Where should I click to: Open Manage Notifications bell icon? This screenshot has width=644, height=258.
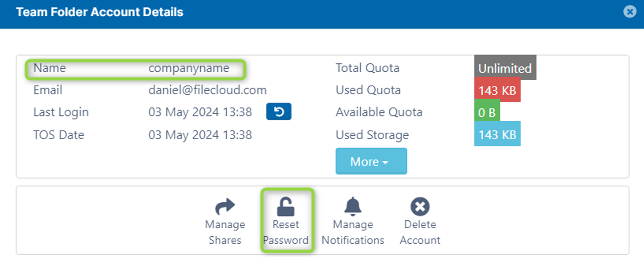353,206
